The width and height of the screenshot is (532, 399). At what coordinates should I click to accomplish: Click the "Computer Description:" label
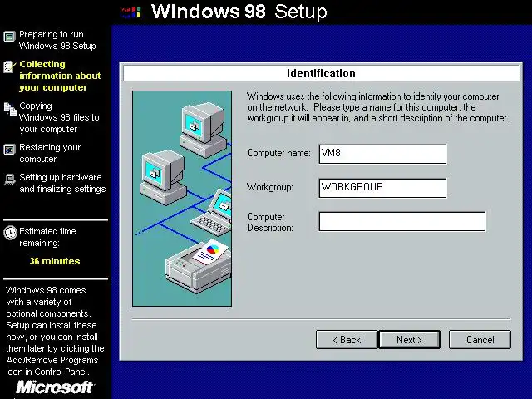(x=269, y=222)
